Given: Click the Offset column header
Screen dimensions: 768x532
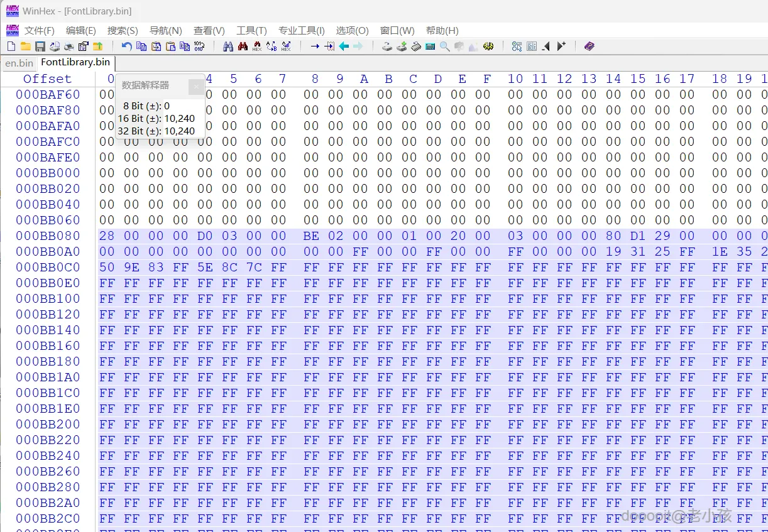Looking at the screenshot, I should pos(48,79).
